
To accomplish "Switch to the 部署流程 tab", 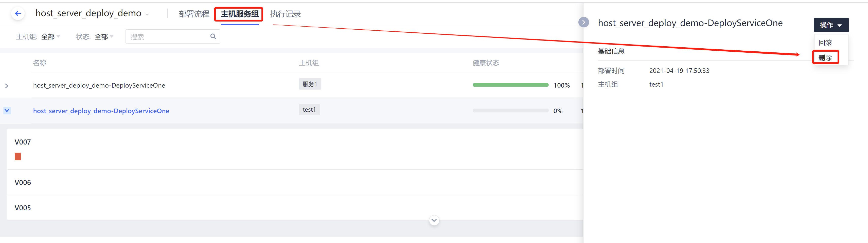I will pos(194,14).
